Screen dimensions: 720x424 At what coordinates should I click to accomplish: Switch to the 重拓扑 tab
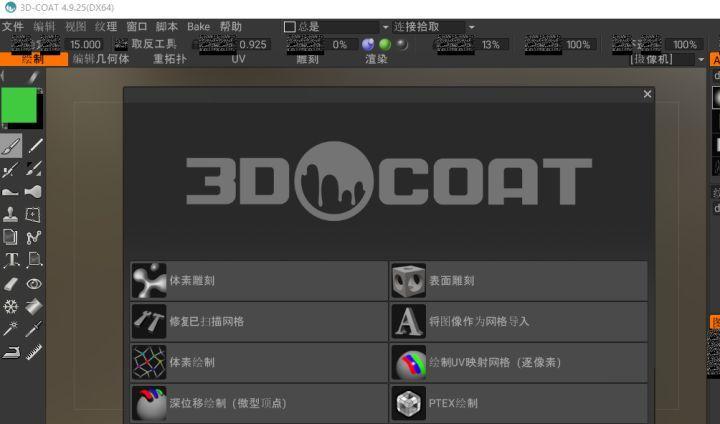[x=170, y=59]
